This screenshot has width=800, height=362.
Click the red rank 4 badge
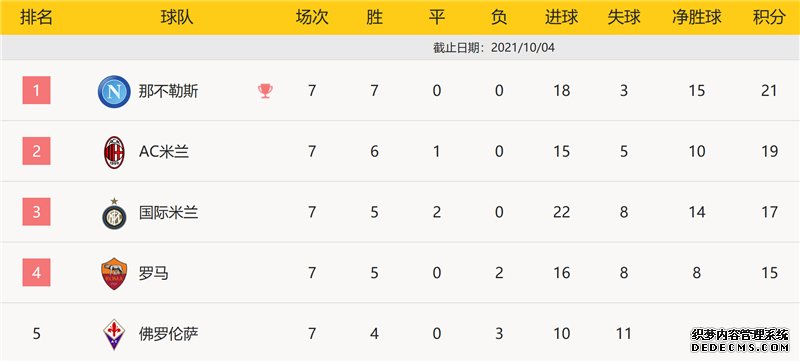(36, 272)
